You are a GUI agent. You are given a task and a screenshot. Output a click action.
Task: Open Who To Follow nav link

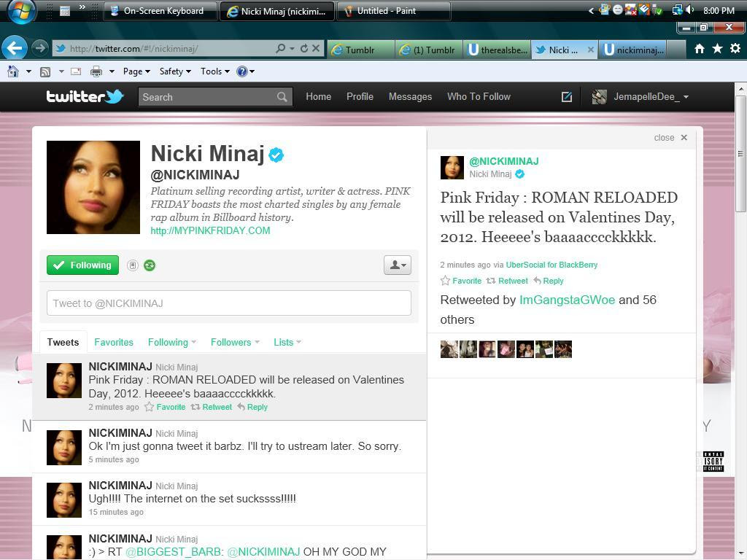pos(479,97)
